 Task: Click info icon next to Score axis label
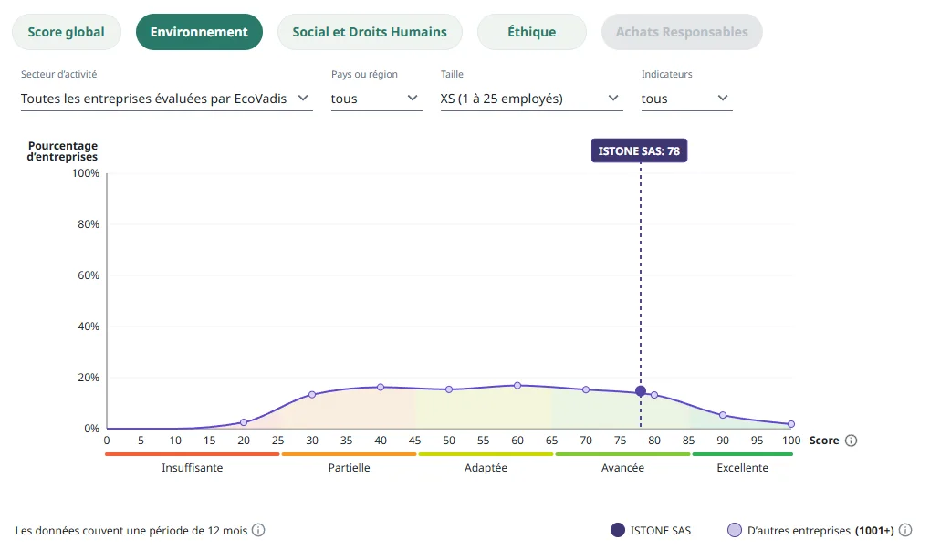click(851, 441)
